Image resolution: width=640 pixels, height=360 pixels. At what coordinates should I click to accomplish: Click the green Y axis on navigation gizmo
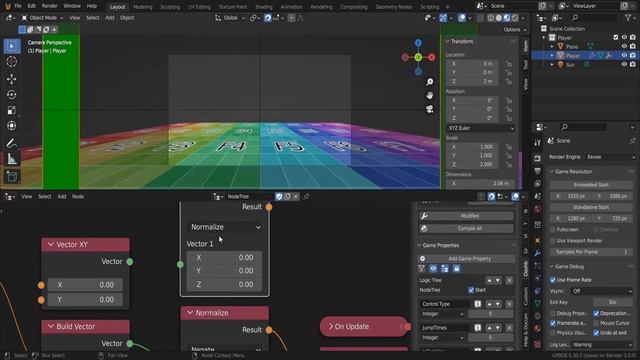(x=418, y=58)
